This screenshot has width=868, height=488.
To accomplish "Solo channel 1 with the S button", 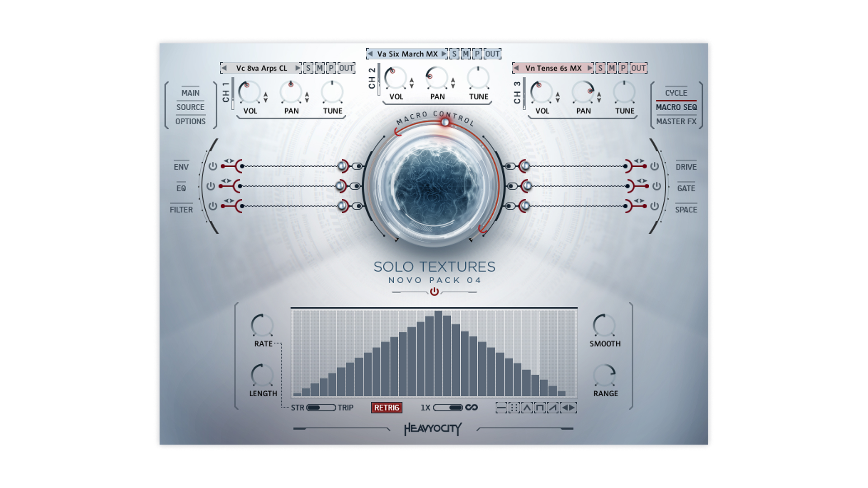I will [x=308, y=68].
